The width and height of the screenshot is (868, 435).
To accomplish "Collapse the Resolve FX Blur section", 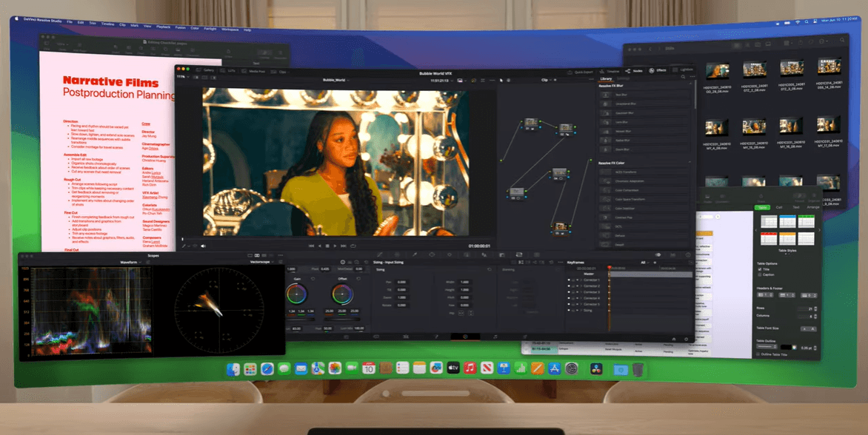I will point(690,87).
